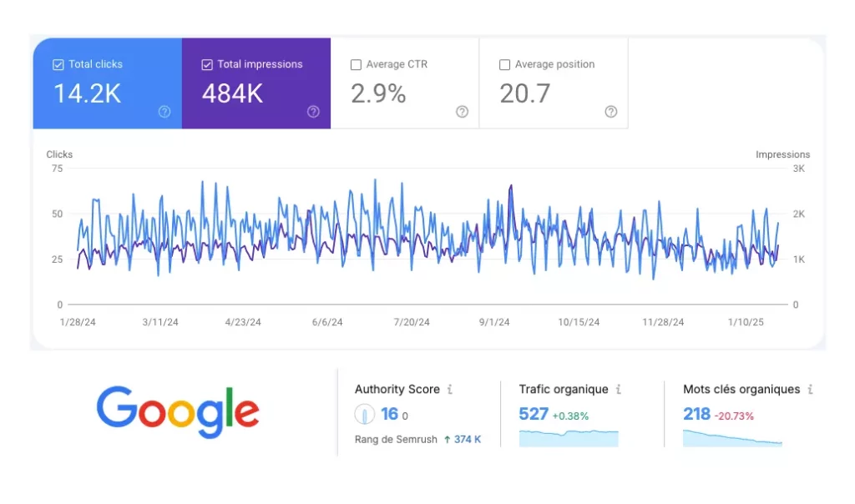Screen dimensions: 855x504
Task: Open help icon on Total impressions card
Action: click(x=313, y=112)
